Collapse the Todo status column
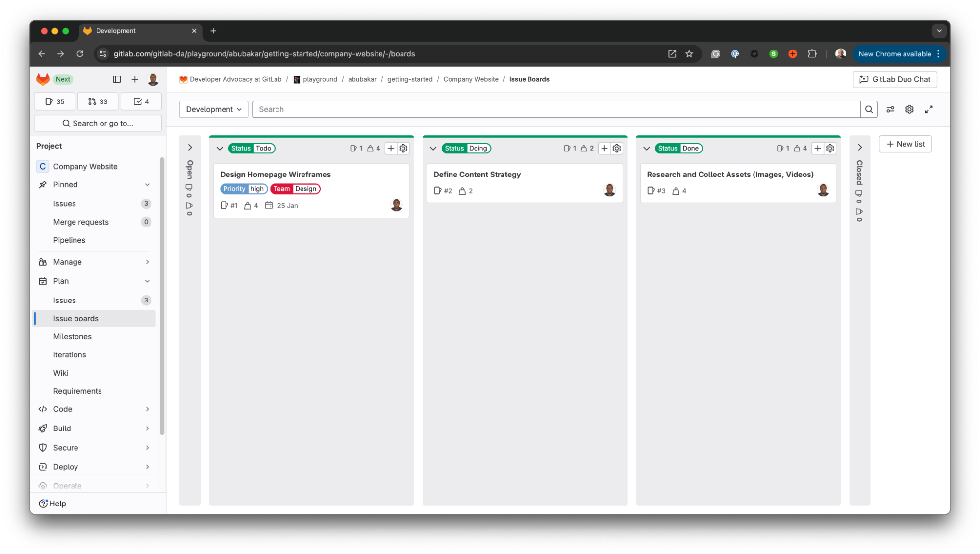 click(x=220, y=148)
